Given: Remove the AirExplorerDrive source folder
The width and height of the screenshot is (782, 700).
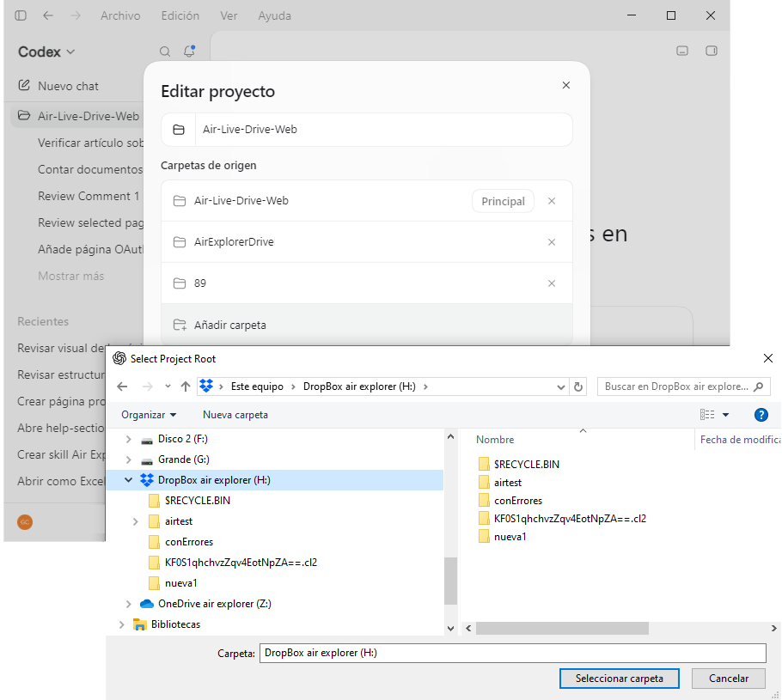Looking at the screenshot, I should [x=552, y=242].
